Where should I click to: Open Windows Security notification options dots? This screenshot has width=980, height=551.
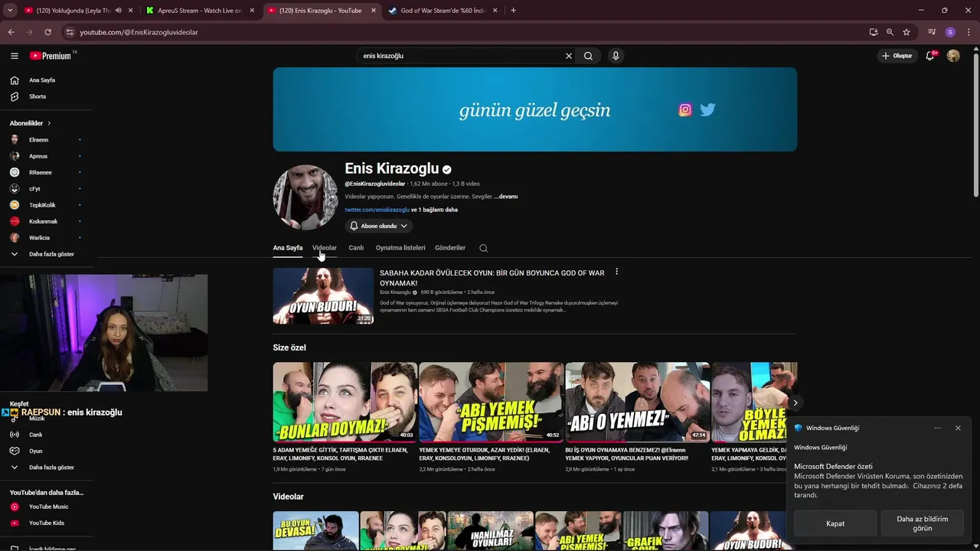(937, 428)
